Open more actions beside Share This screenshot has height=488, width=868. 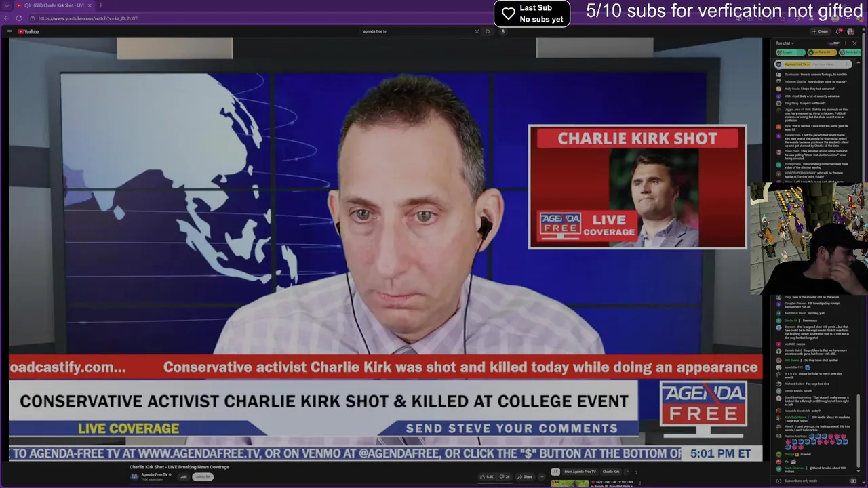(x=541, y=476)
